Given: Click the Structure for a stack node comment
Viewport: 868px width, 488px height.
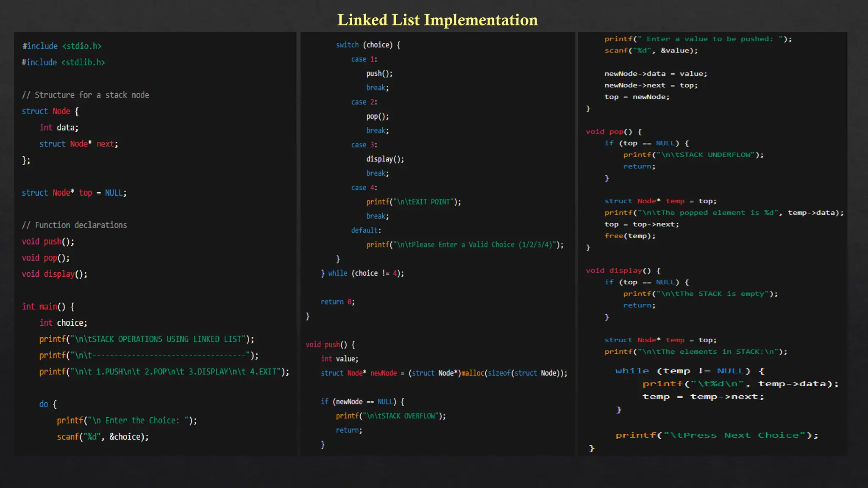Looking at the screenshot, I should (x=86, y=95).
